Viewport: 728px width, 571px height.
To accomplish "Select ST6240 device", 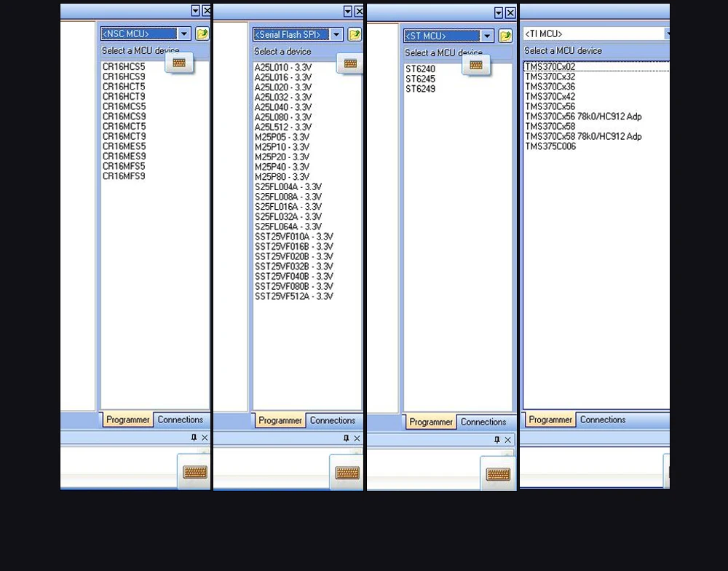I will click(421, 68).
